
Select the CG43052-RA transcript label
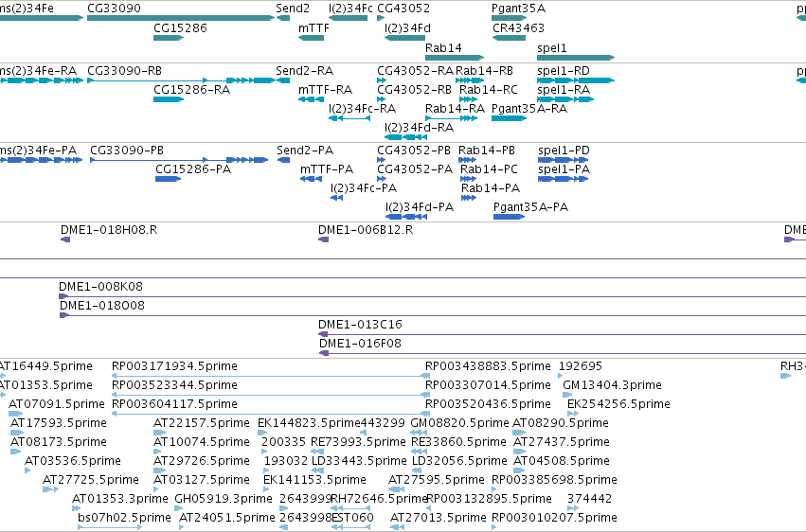(416, 70)
